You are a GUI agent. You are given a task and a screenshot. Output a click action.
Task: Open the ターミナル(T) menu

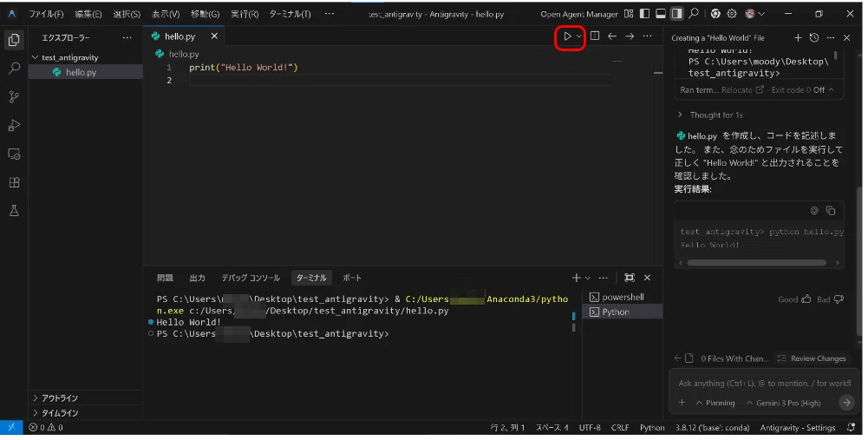[x=290, y=15]
